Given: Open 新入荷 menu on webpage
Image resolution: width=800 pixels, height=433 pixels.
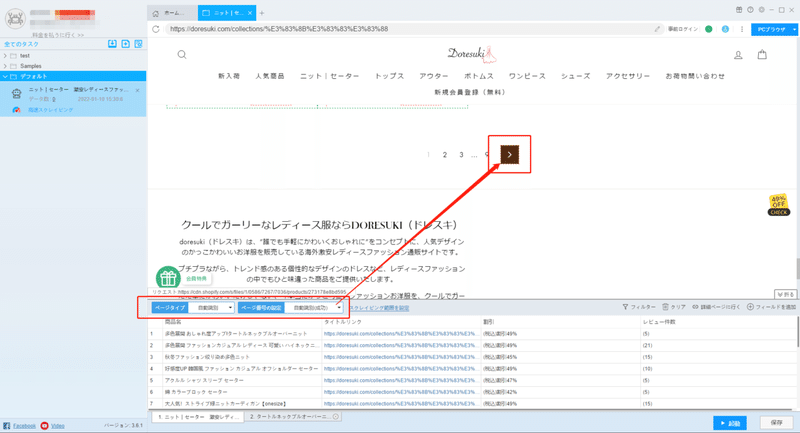Looking at the screenshot, I should click(x=229, y=76).
